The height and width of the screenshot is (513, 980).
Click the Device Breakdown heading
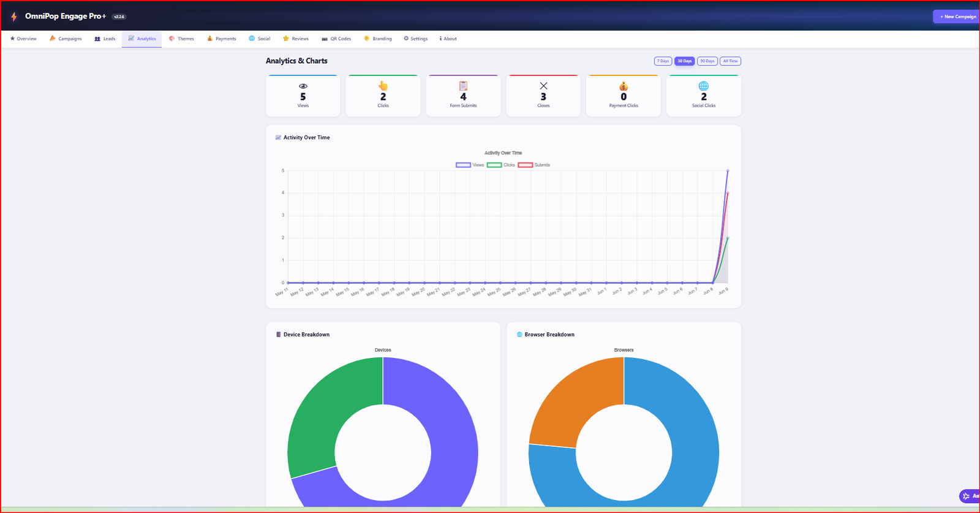(x=306, y=335)
